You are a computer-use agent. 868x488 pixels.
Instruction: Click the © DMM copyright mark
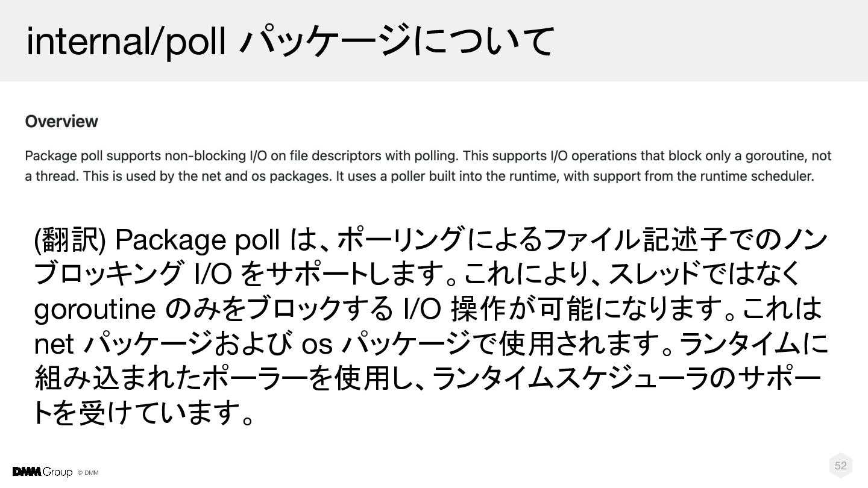88,473
